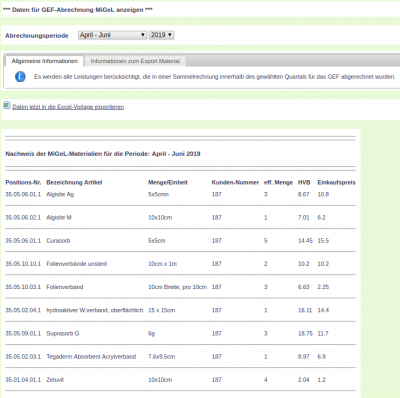
Task: Click the eff. Menge column header
Action: pyautogui.click(x=278, y=182)
